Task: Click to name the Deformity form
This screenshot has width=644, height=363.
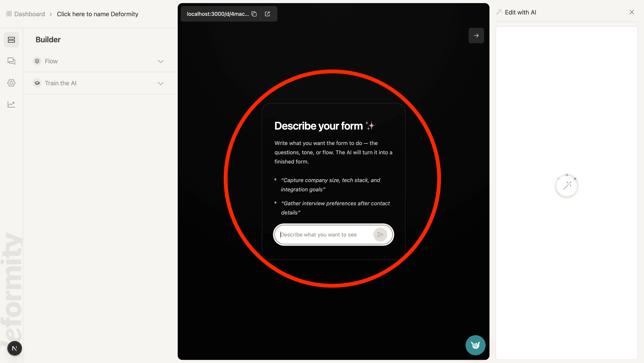Action: pos(98,14)
